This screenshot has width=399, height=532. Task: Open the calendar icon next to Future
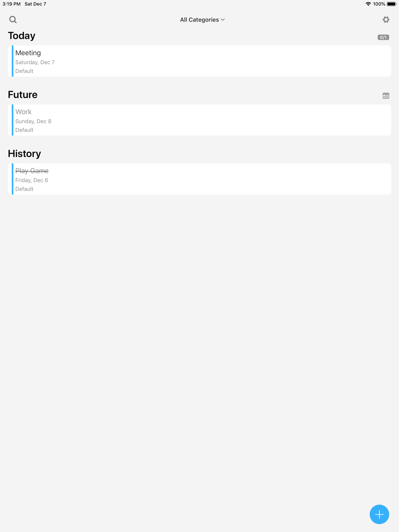(x=386, y=95)
